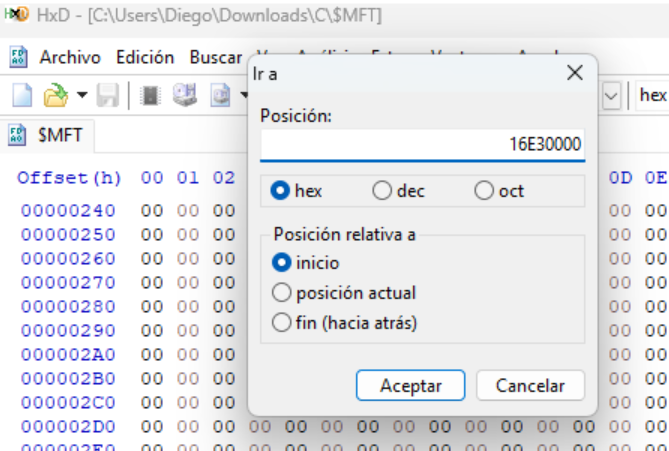Click offset row 00000260
Viewport: 669px width, 451px height.
tap(68, 258)
